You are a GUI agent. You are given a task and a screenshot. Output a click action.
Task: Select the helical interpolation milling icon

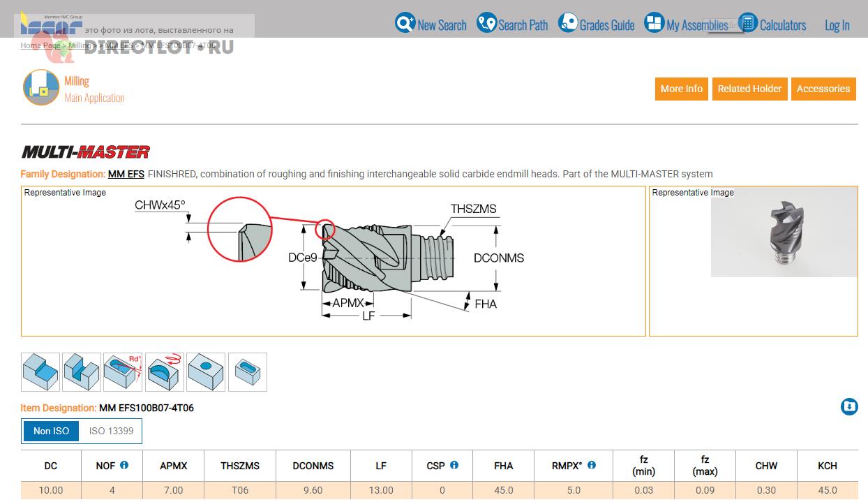pos(165,371)
